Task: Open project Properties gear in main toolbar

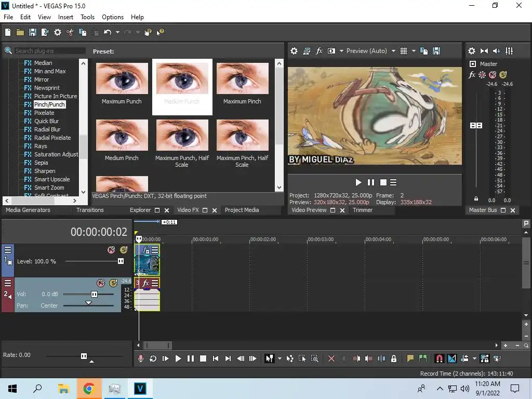Action: pyautogui.click(x=58, y=32)
